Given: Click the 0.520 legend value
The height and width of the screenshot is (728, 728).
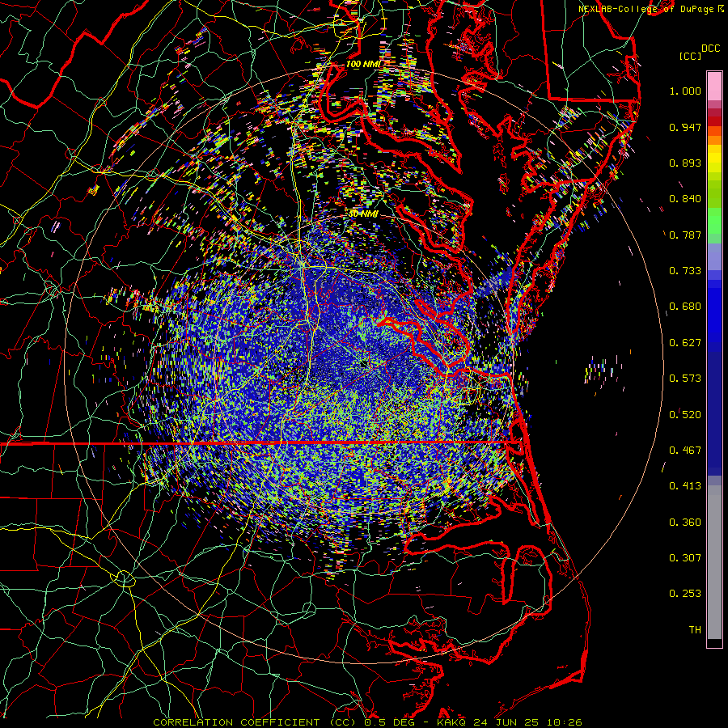Looking at the screenshot, I should click(685, 415).
